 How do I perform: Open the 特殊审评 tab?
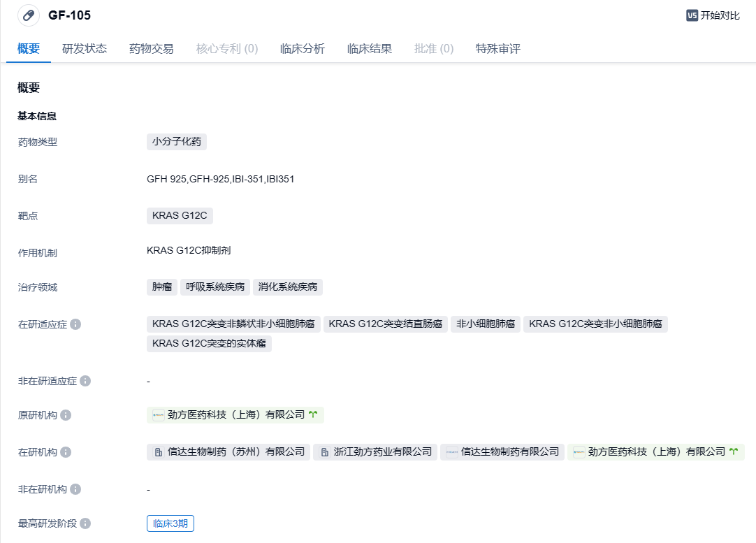tap(498, 49)
